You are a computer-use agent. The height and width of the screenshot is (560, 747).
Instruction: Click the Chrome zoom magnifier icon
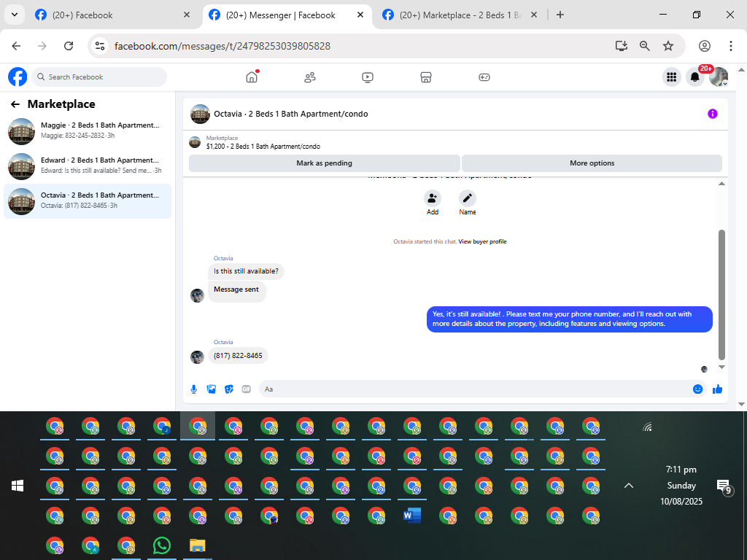click(x=645, y=46)
